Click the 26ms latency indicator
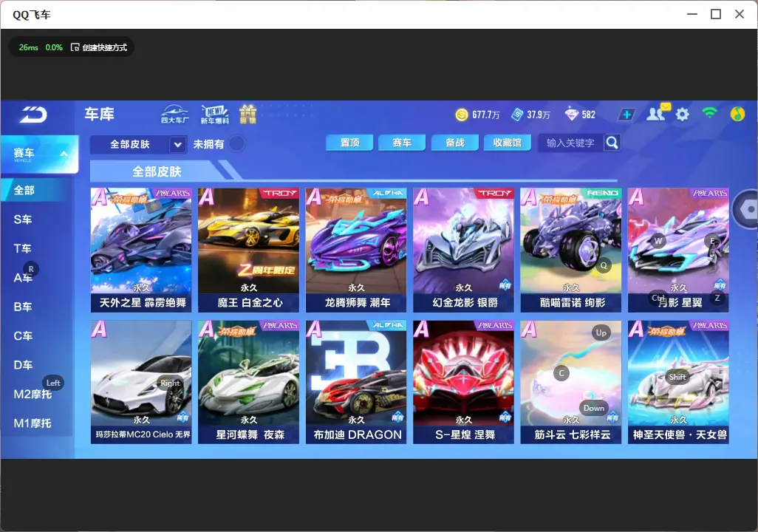758x532 pixels. click(x=29, y=47)
